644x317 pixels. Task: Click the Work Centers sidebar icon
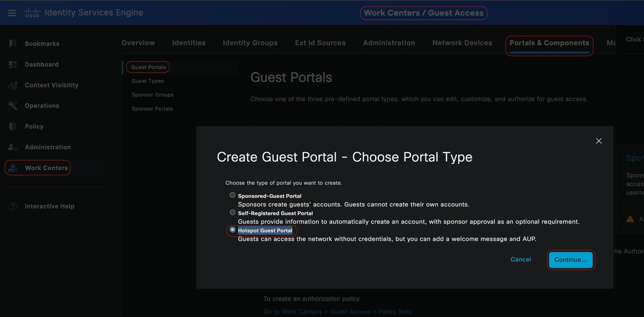13,168
